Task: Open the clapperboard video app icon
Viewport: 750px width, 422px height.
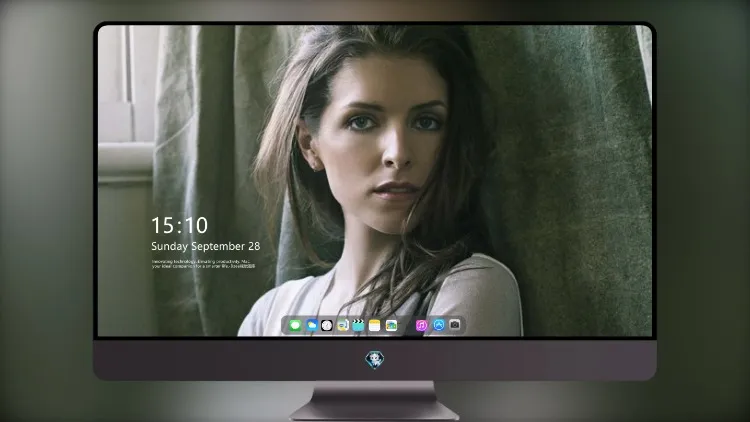Action: pos(358,325)
